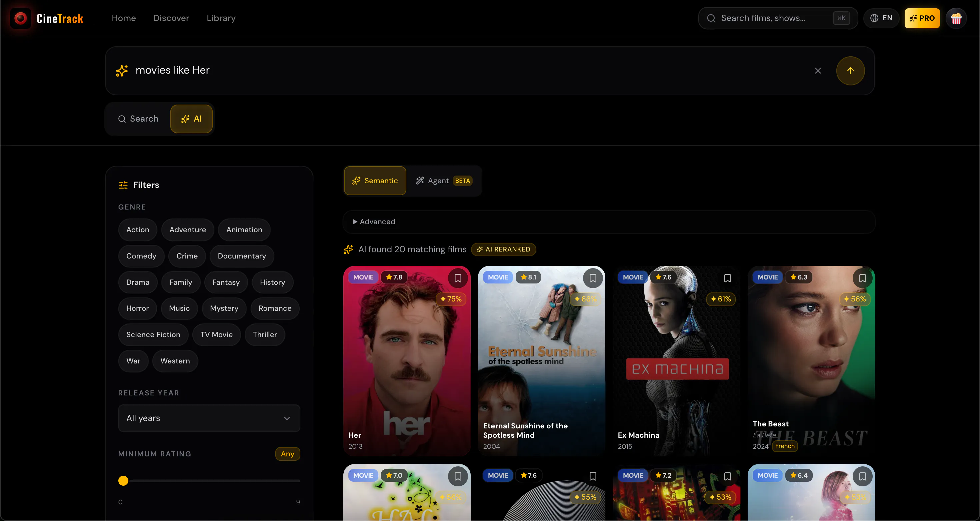This screenshot has height=521, width=980.
Task: Toggle the Mystery genre chip
Action: 224,308
